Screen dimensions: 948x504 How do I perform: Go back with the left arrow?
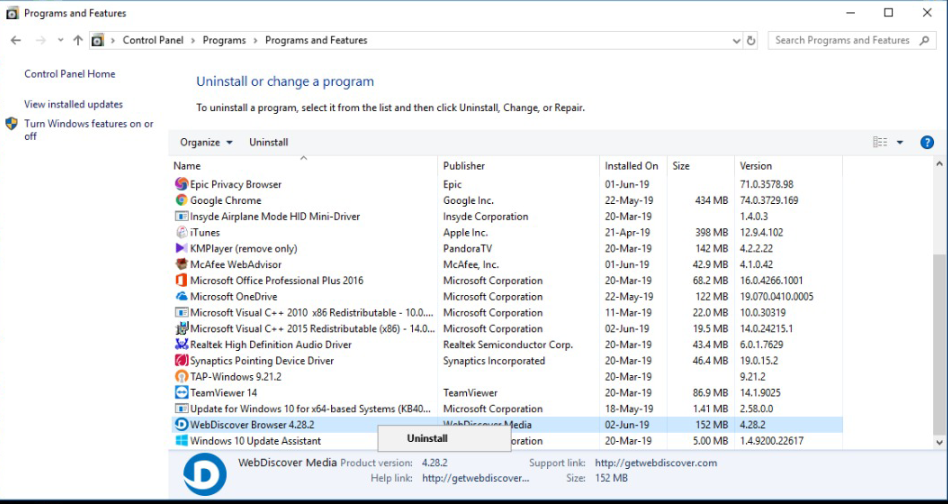16,40
